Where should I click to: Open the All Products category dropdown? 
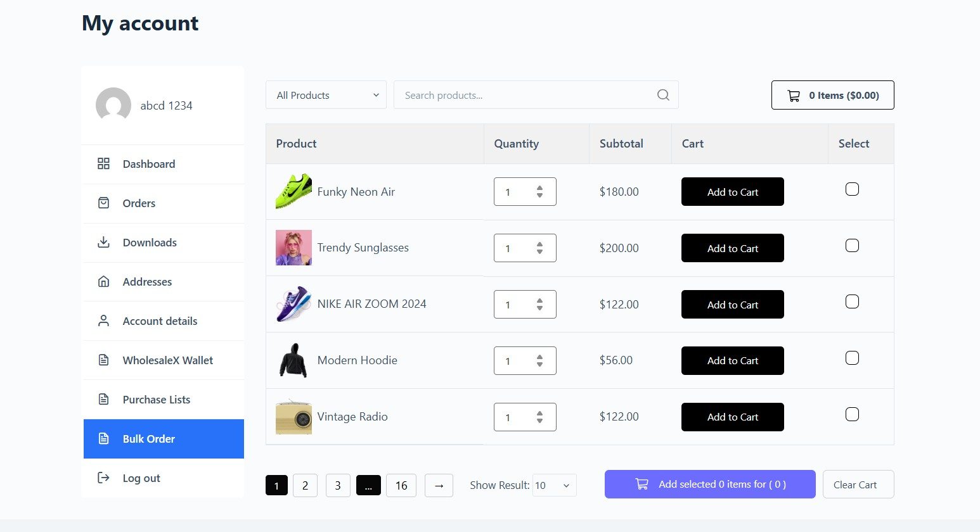pos(326,95)
